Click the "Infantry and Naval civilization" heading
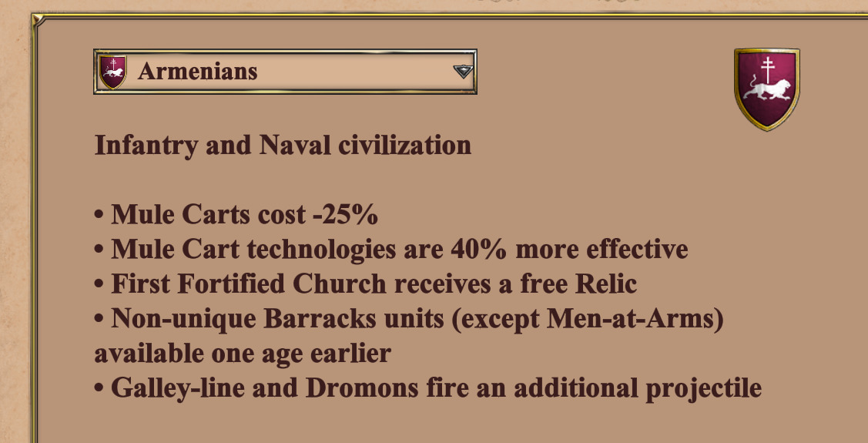Image resolution: width=868 pixels, height=443 pixels. [x=283, y=145]
